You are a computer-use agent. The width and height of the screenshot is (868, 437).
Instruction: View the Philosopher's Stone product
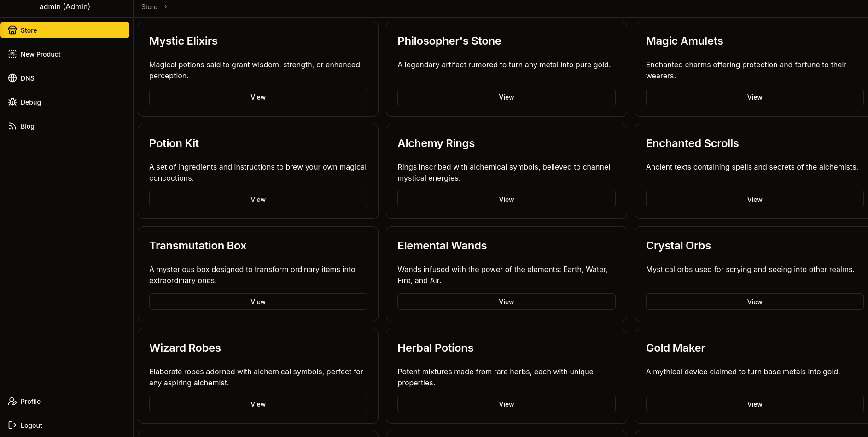tap(506, 97)
